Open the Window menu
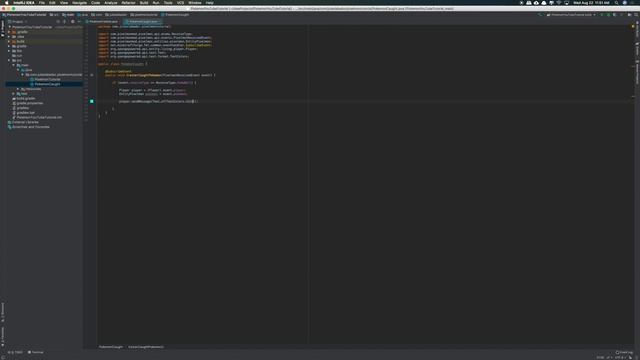640x360 pixels. pyautogui.click(x=195, y=2)
